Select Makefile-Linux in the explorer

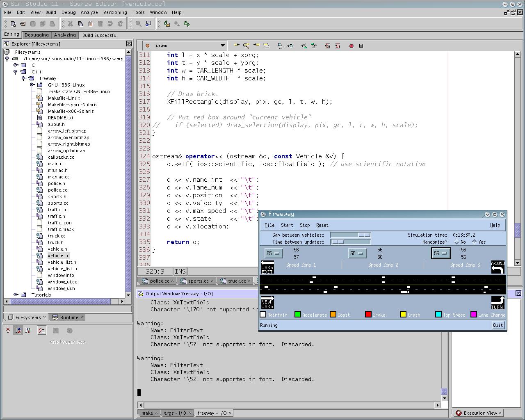tap(64, 98)
